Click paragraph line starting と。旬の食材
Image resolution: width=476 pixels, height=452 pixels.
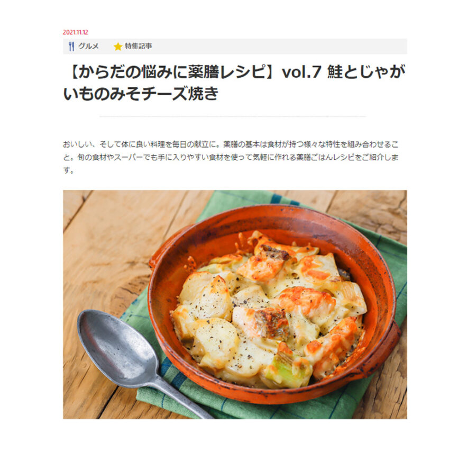pos(231,157)
